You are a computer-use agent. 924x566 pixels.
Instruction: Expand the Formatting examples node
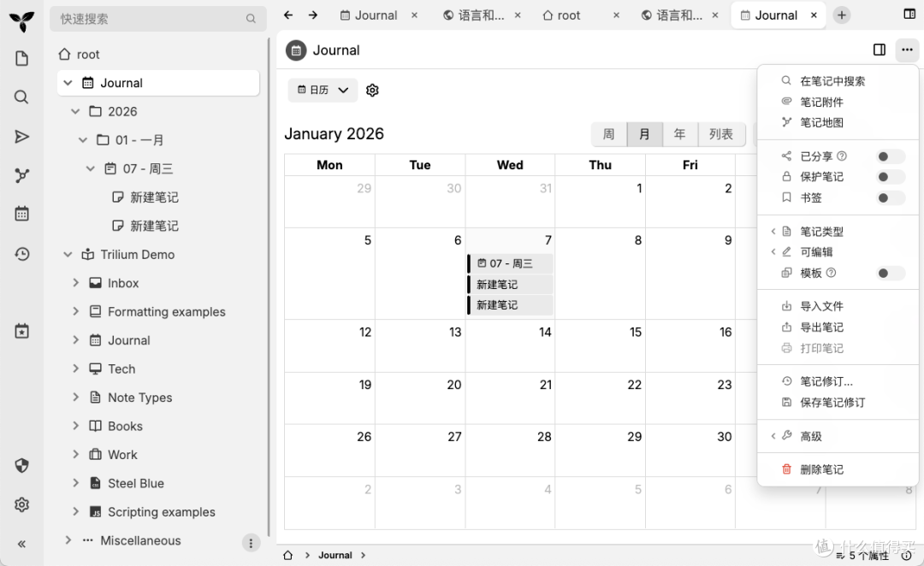75,311
